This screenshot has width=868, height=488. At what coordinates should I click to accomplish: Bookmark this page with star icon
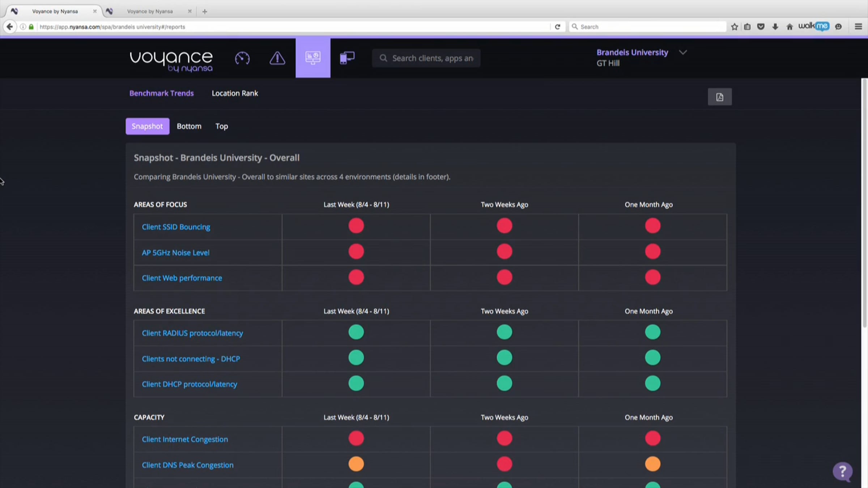(x=735, y=27)
